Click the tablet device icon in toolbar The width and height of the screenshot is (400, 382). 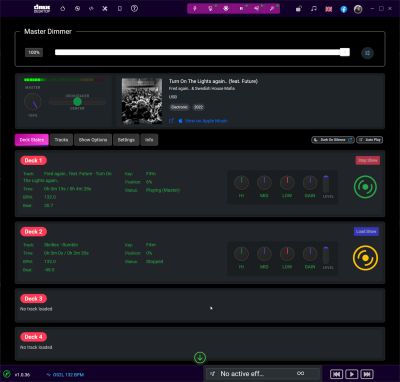click(x=120, y=9)
